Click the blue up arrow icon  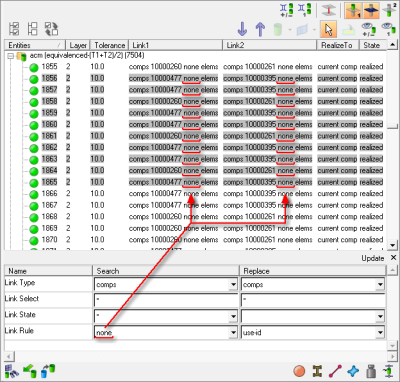click(x=260, y=29)
